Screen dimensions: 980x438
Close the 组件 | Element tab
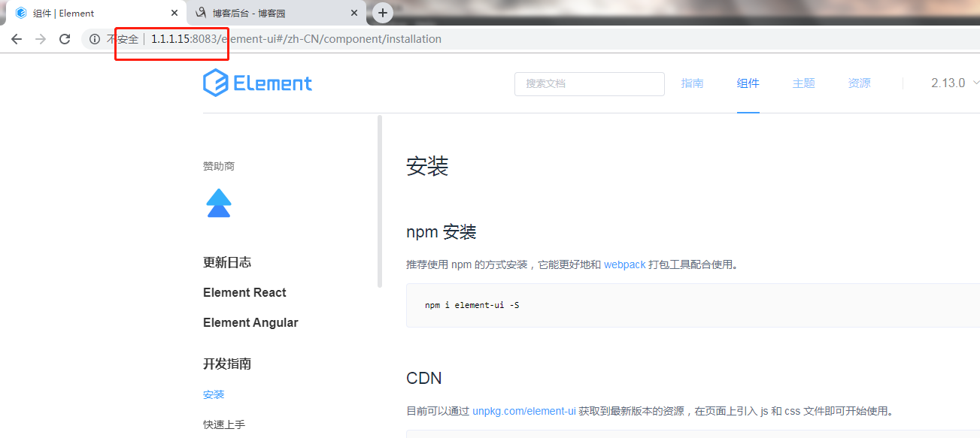[174, 13]
